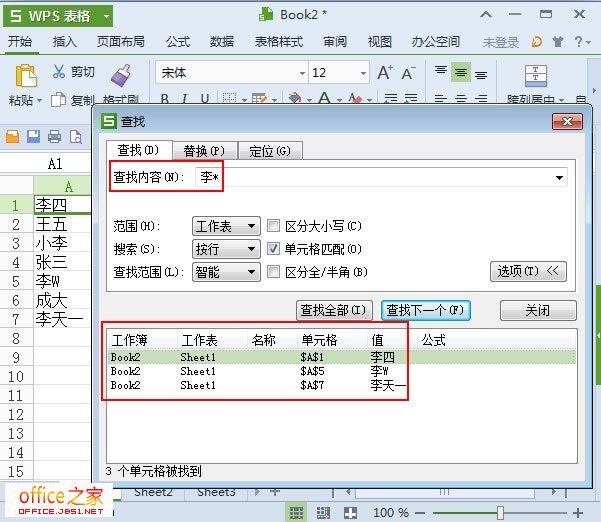The image size is (601, 522).
Task: Click the Paste icon in the ribbon
Action: click(x=24, y=77)
